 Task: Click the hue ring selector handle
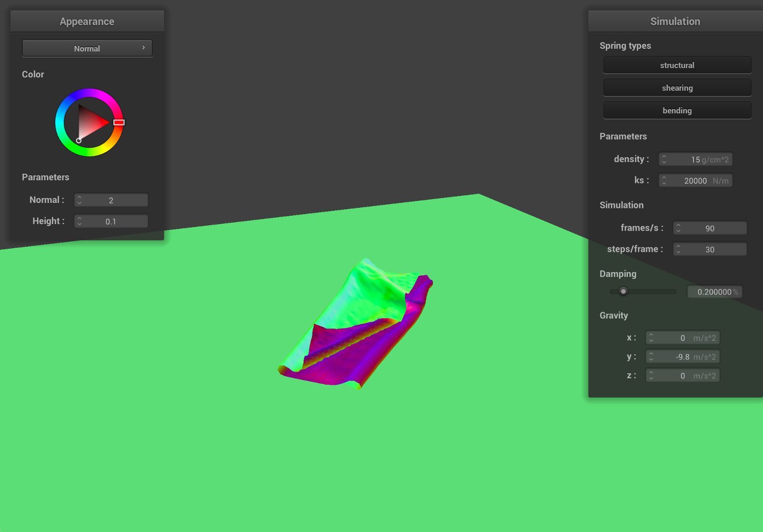point(119,122)
